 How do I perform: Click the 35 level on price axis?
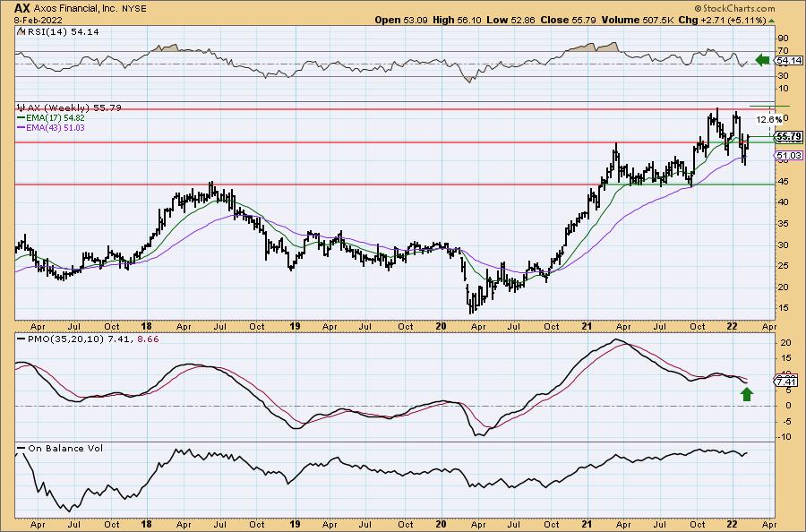tap(783, 224)
